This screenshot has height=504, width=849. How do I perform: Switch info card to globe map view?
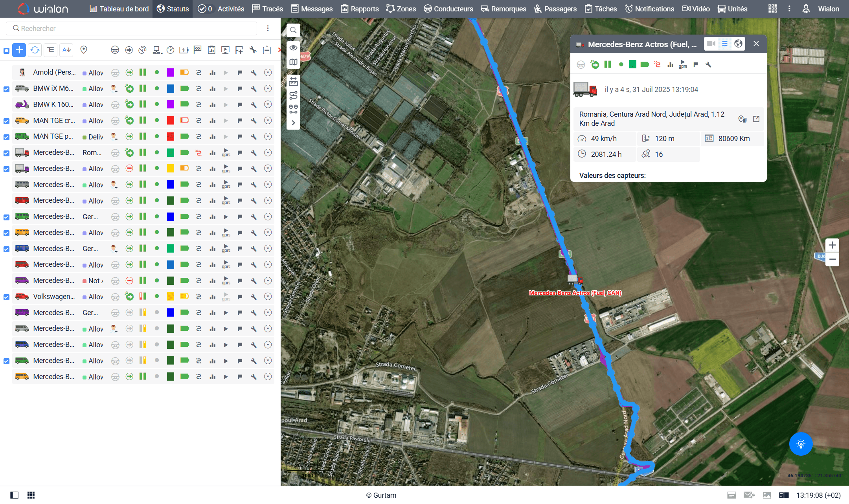[x=739, y=44]
